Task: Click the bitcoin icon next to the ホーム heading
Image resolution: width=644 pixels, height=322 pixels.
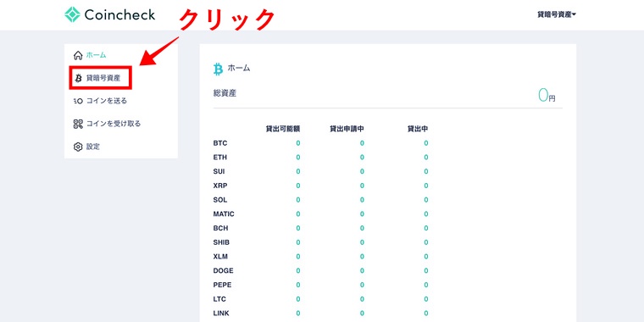Action: tap(218, 69)
